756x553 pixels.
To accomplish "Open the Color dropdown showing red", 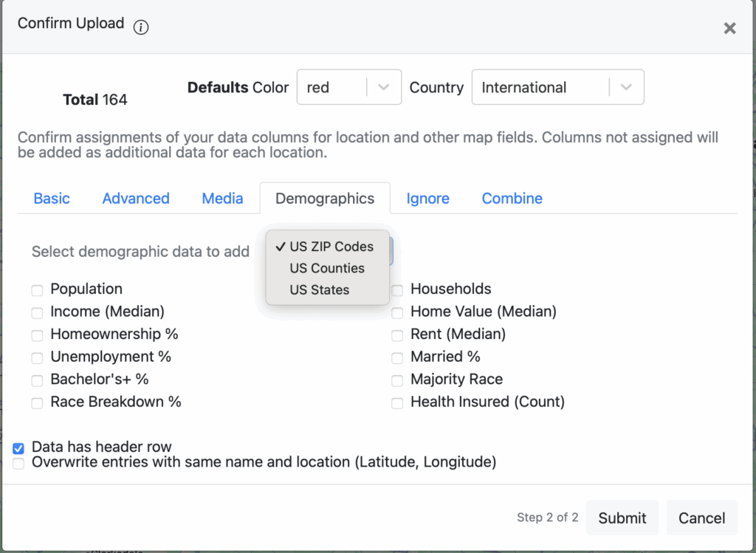I will tap(348, 87).
